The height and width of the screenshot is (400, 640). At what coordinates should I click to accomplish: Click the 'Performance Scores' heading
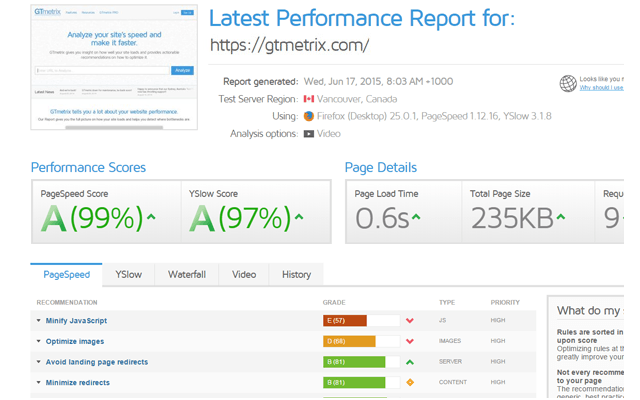(x=88, y=167)
